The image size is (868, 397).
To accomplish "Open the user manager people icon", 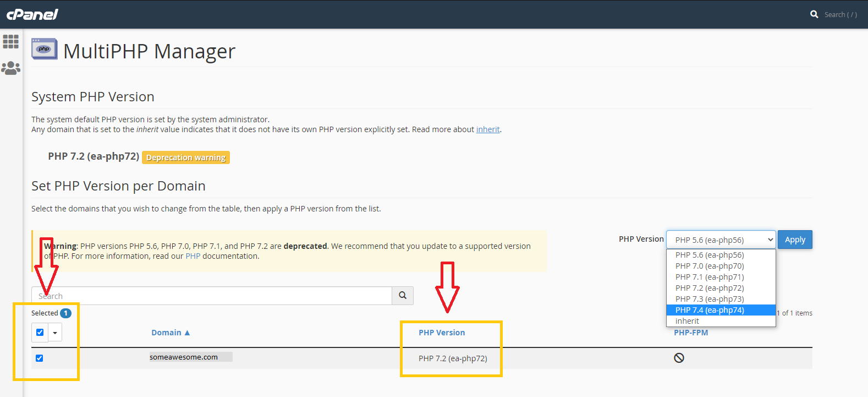I will click(11, 68).
